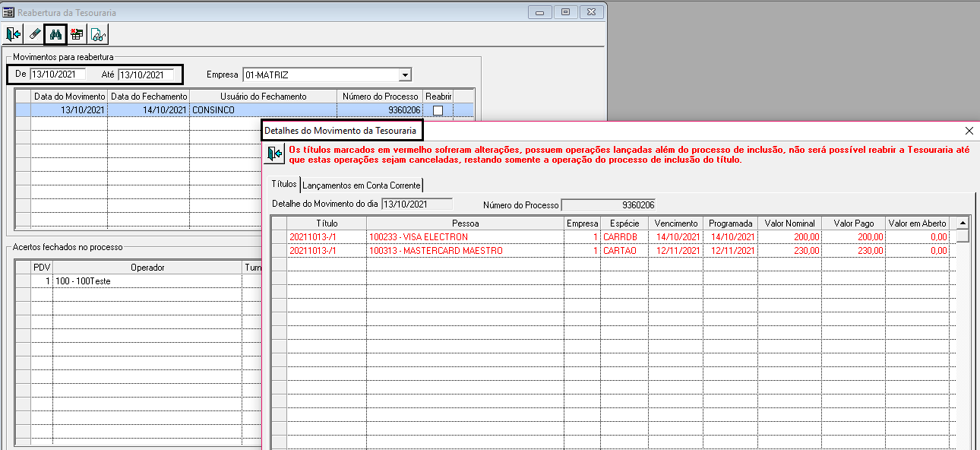Click the exit door icon in Reabertura toolbar
Viewport: 980px width, 450px height.
click(x=14, y=34)
